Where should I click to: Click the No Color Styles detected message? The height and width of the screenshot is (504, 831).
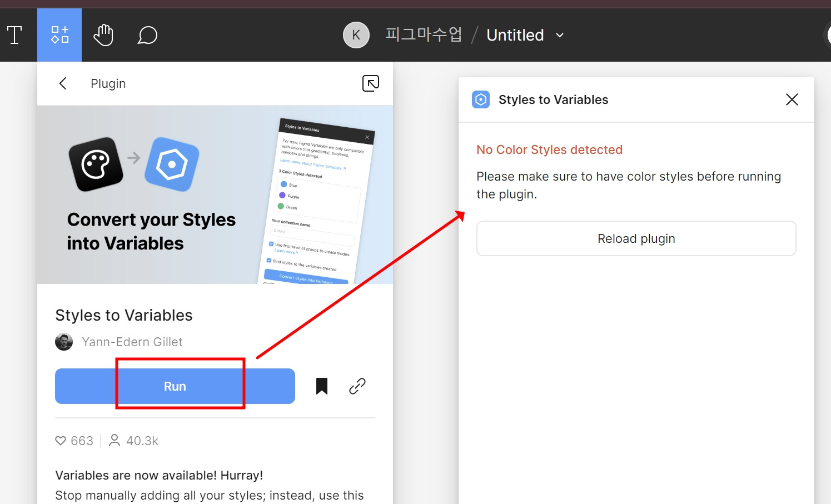(x=549, y=149)
